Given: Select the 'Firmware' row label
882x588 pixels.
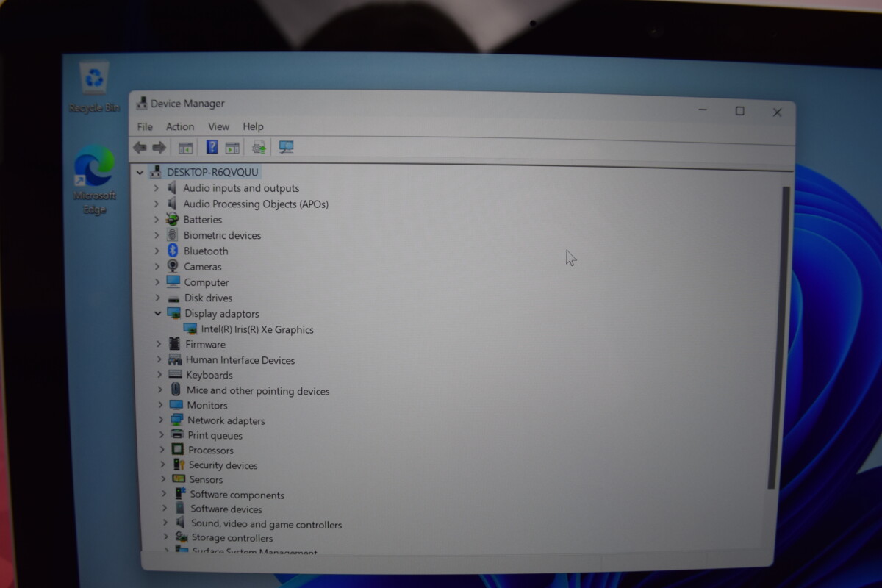Looking at the screenshot, I should [206, 344].
